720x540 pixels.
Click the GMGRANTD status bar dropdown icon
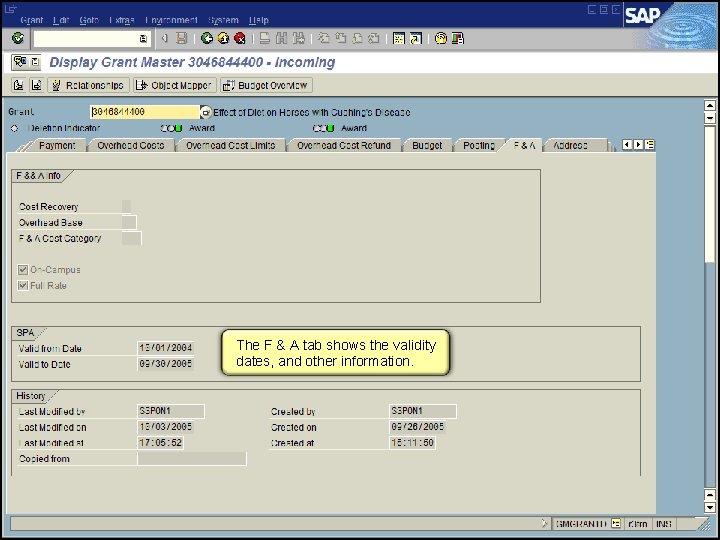pos(616,523)
